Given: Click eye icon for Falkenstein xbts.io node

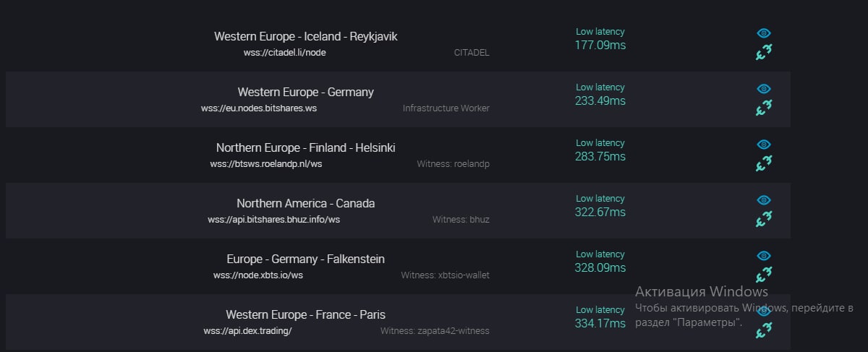Looking at the screenshot, I should (x=764, y=256).
